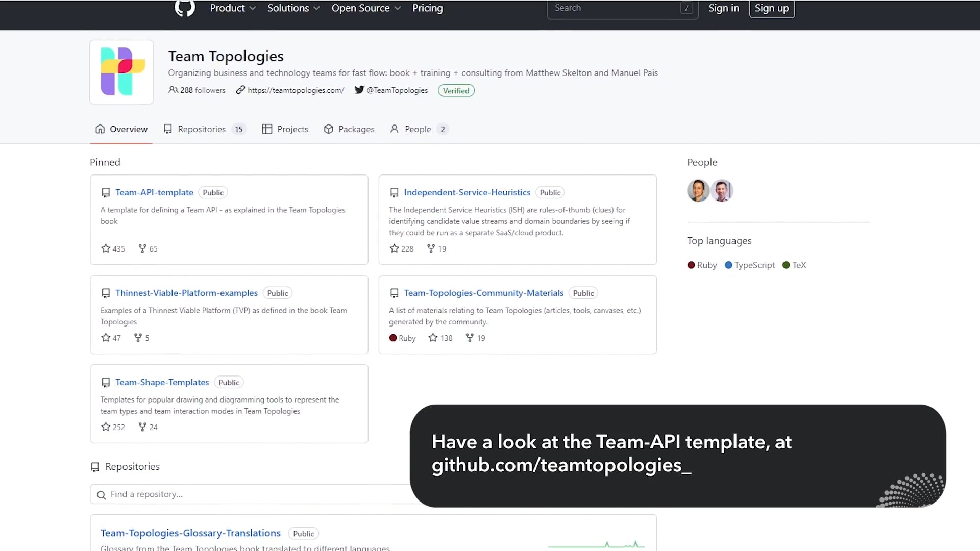Open the second member avatar under People

point(722,191)
